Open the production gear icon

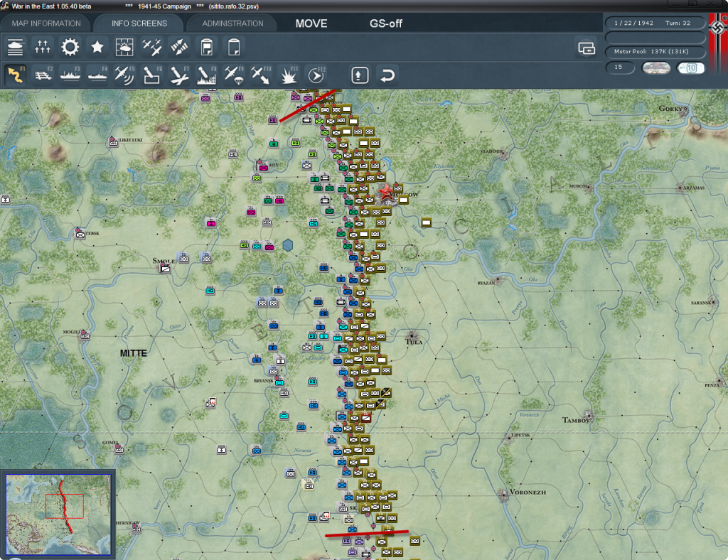70,48
